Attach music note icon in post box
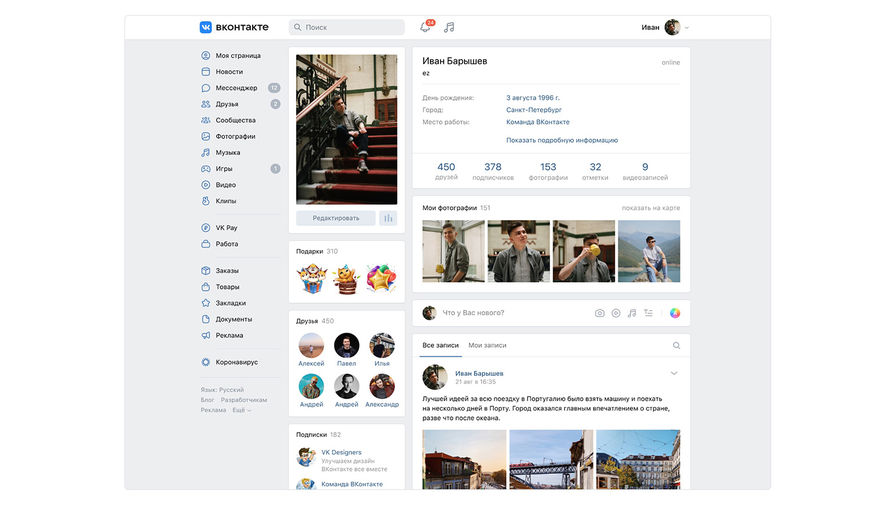 (x=632, y=313)
